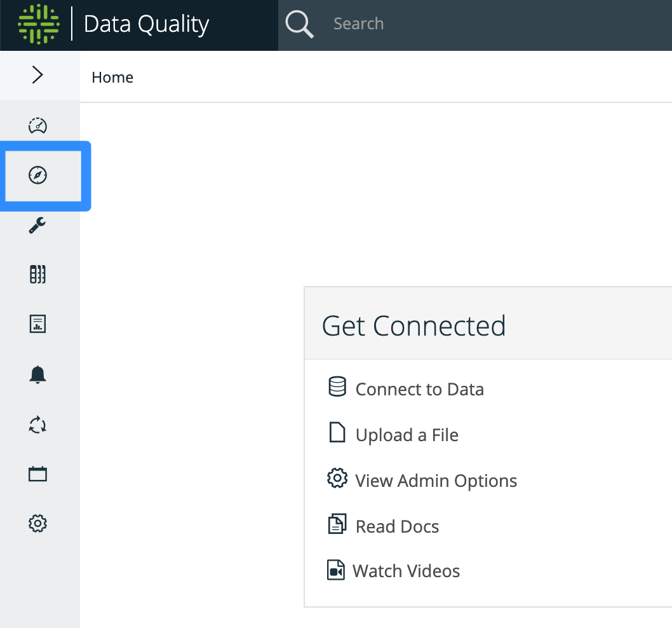Open the catalog columns icon in sidebar
This screenshot has width=672, height=628.
click(38, 275)
